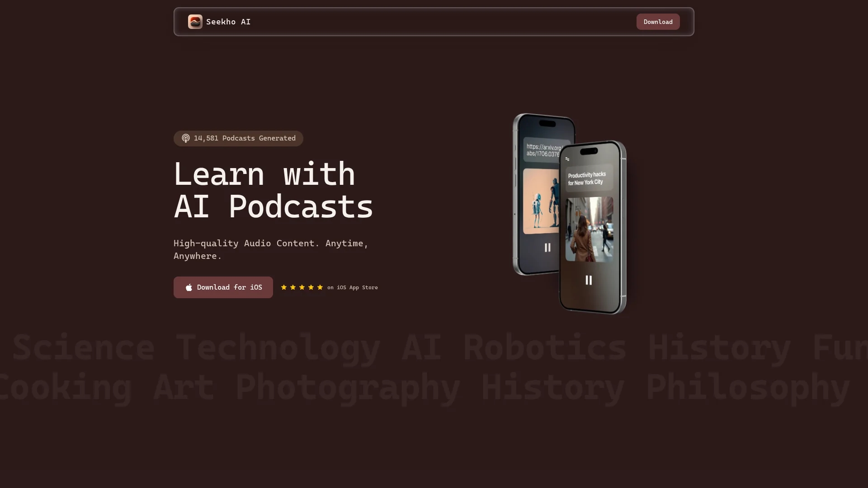Viewport: 868px width, 488px height.
Task: Click the Productivity hacks for New York City card
Action: pyautogui.click(x=590, y=178)
